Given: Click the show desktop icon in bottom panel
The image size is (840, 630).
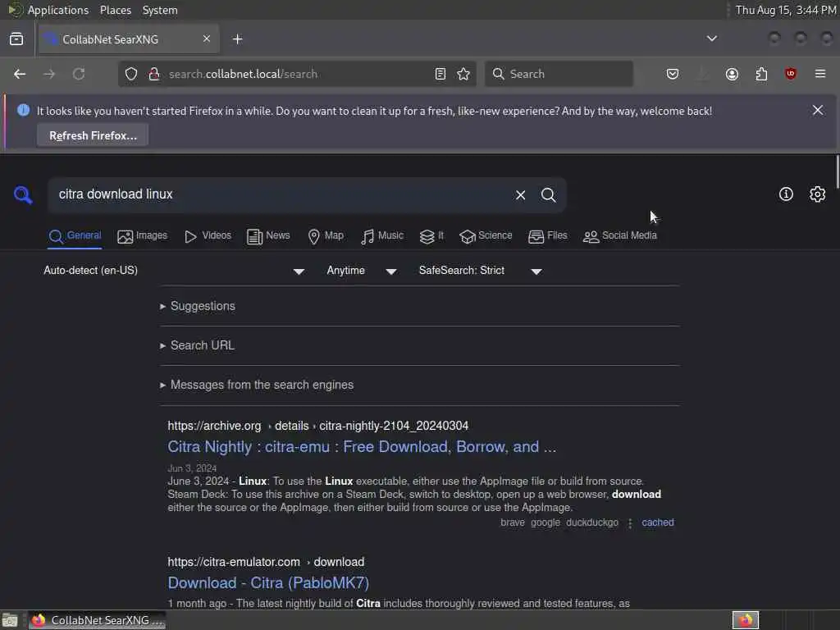Looking at the screenshot, I should 10,620.
